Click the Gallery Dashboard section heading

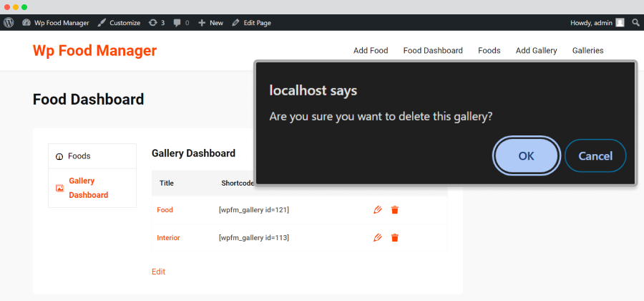(x=193, y=153)
